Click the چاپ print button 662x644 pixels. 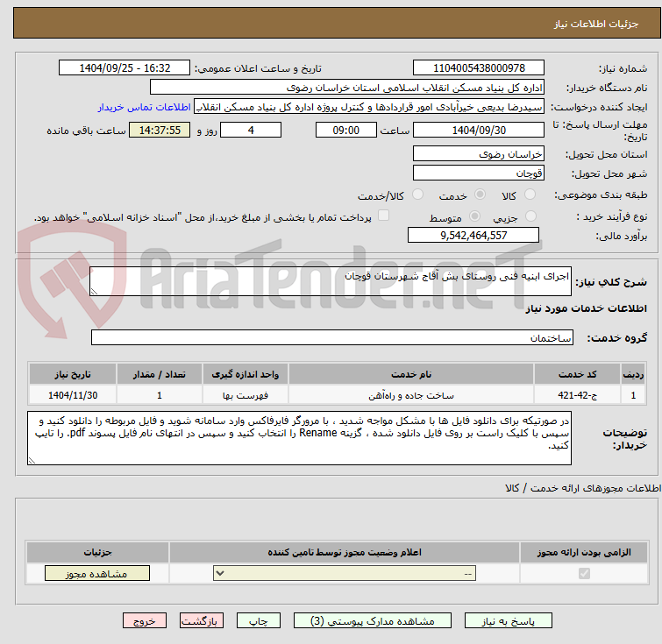(x=259, y=621)
